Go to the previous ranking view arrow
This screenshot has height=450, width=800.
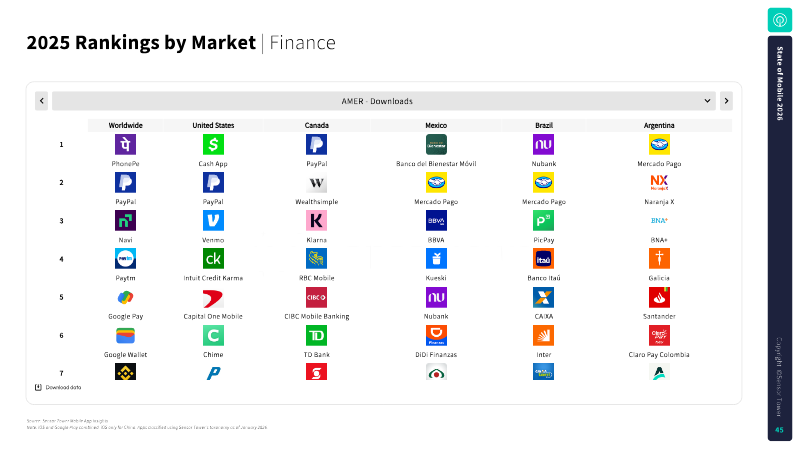41,101
